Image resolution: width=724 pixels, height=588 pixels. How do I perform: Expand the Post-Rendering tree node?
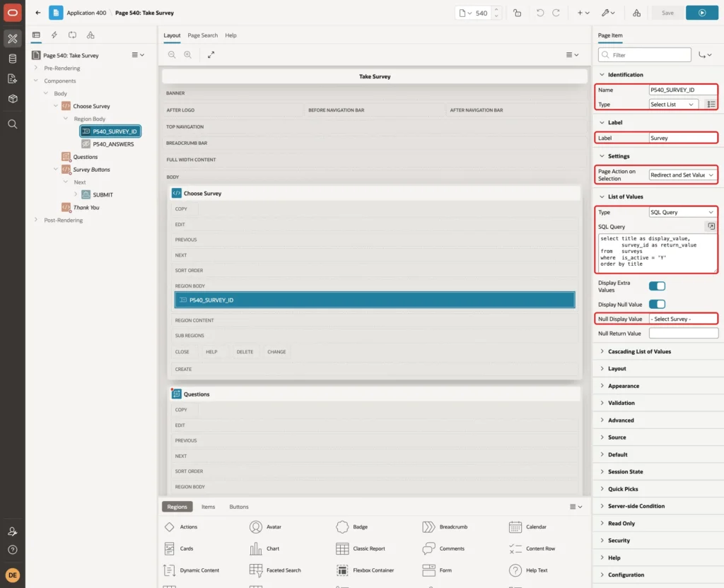click(x=36, y=220)
